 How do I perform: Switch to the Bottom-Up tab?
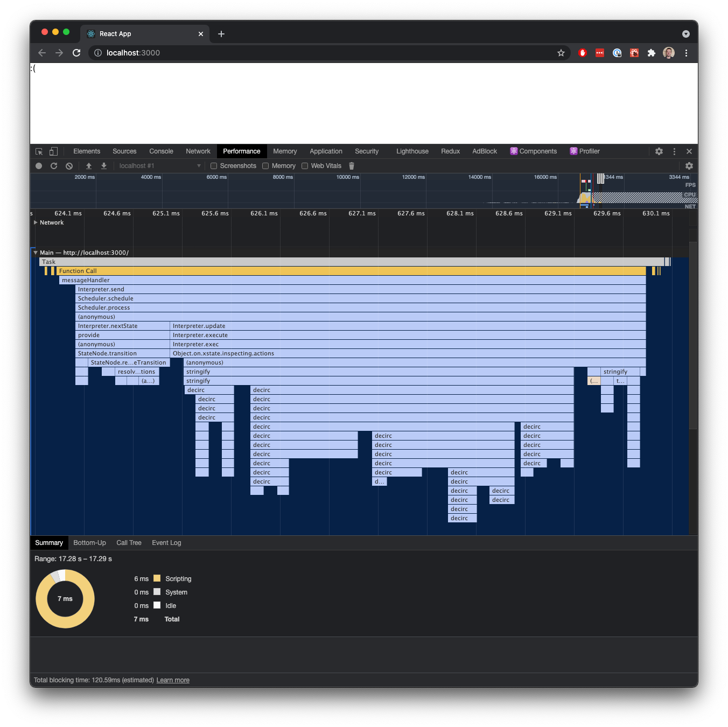tap(89, 543)
